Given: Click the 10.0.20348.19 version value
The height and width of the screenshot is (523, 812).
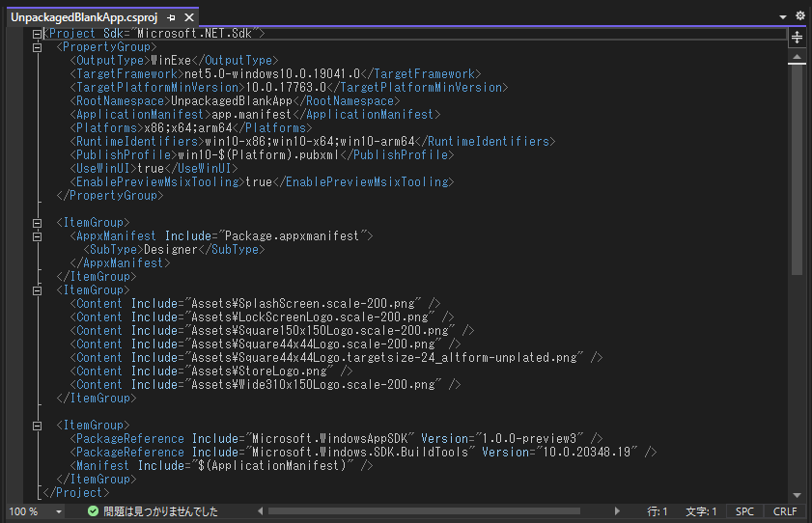Looking at the screenshot, I should coord(587,453).
